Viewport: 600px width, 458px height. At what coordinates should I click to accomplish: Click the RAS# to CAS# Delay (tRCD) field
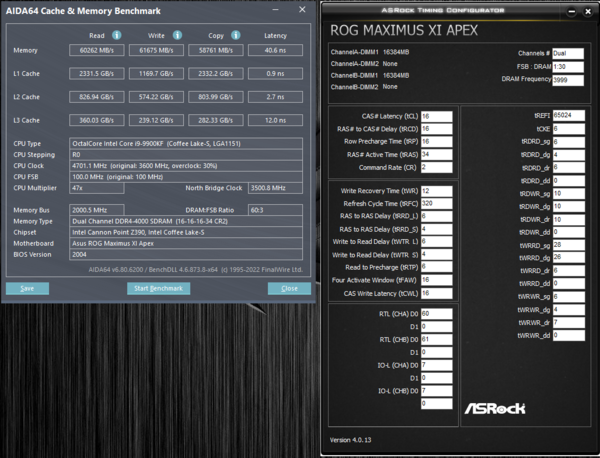click(x=437, y=129)
